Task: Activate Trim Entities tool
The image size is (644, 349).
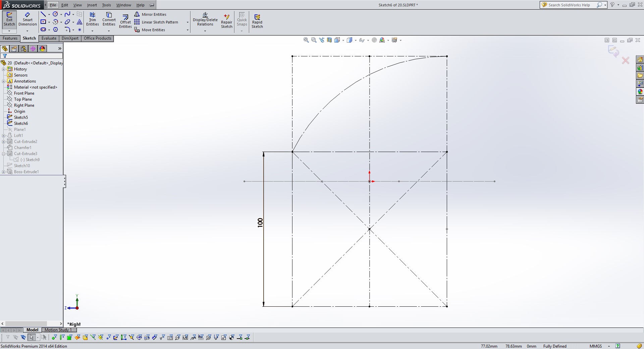Action: coord(93,19)
